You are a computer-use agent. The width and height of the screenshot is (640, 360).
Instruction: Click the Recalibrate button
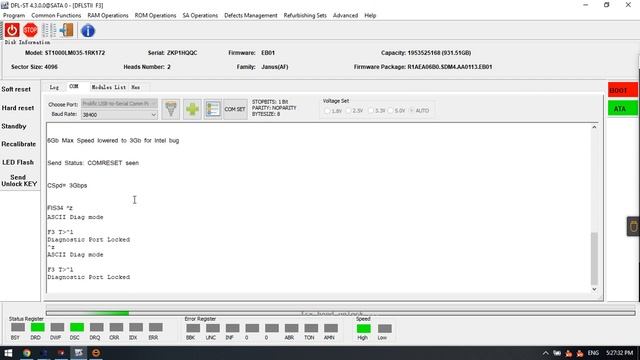[18, 144]
